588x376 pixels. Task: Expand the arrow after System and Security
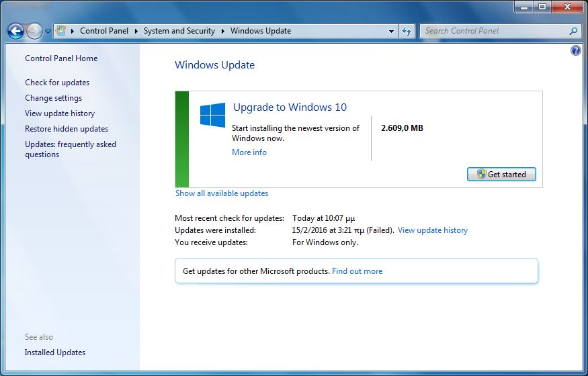point(222,31)
